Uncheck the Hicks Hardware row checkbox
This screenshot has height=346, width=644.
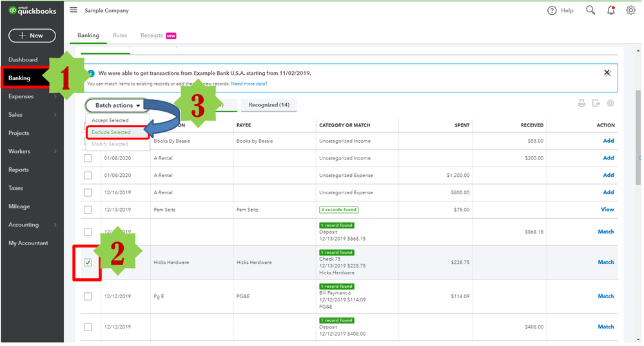click(x=88, y=263)
